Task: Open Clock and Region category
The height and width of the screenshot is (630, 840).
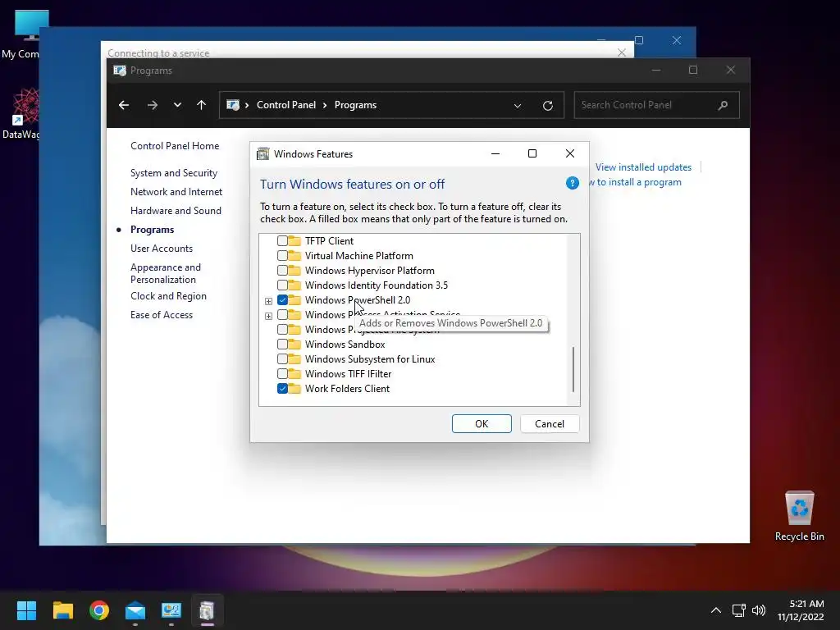Action: pyautogui.click(x=168, y=296)
